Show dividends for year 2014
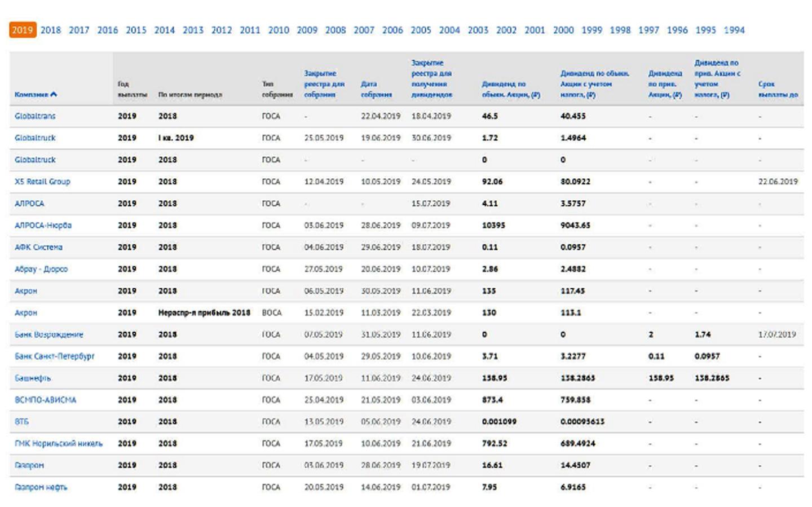Screen dimensions: 812x507 (x=165, y=30)
